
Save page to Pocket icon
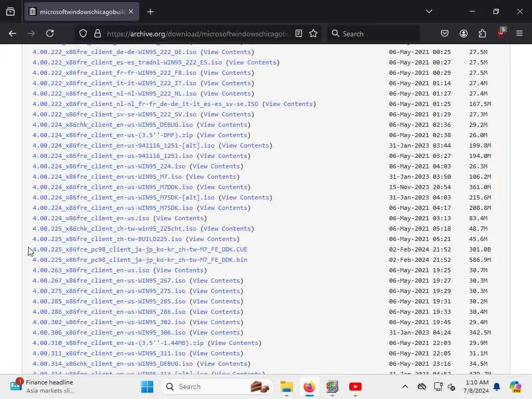coord(445,34)
